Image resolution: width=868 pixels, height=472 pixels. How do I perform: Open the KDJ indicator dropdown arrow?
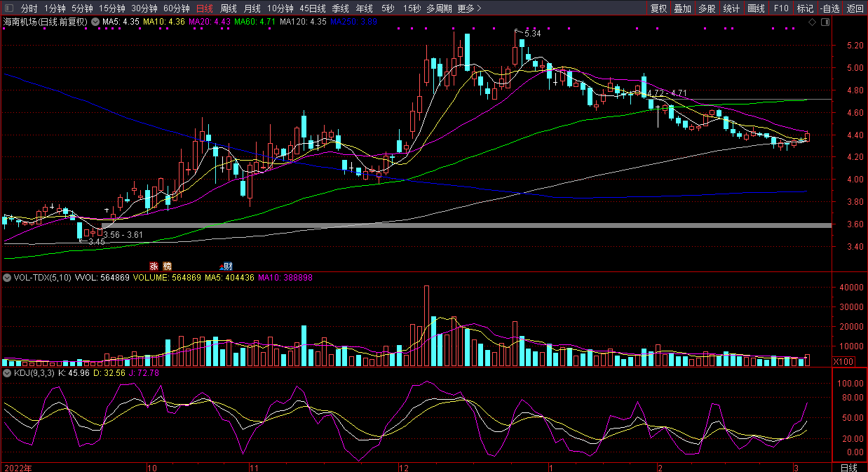pyautogui.click(x=7, y=373)
